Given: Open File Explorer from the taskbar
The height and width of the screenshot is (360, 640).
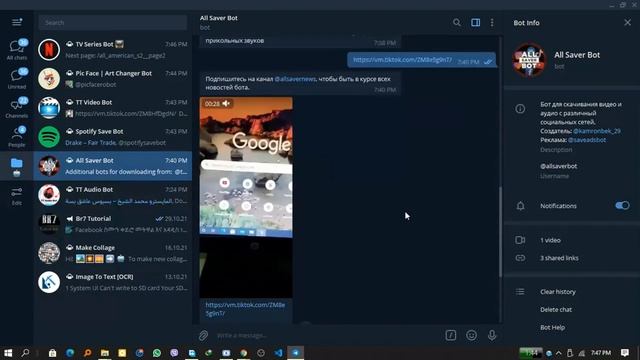Looking at the screenshot, I should pos(105,353).
